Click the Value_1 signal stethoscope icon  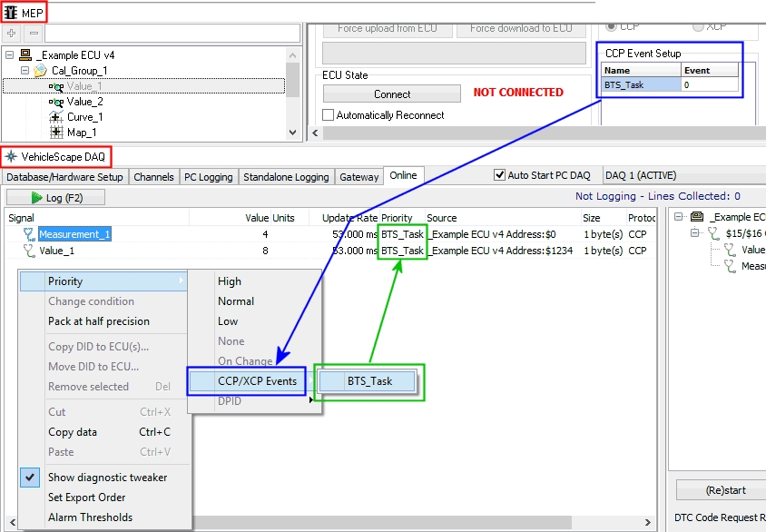pos(28,251)
